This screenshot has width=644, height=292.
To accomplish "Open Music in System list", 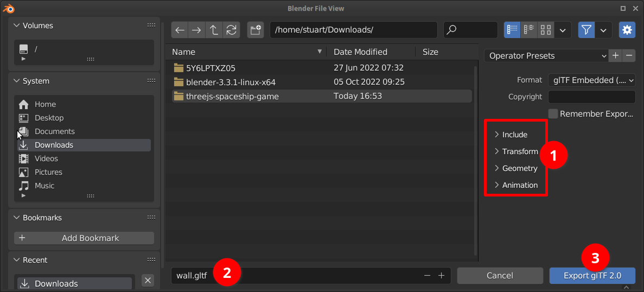I will click(84, 186).
